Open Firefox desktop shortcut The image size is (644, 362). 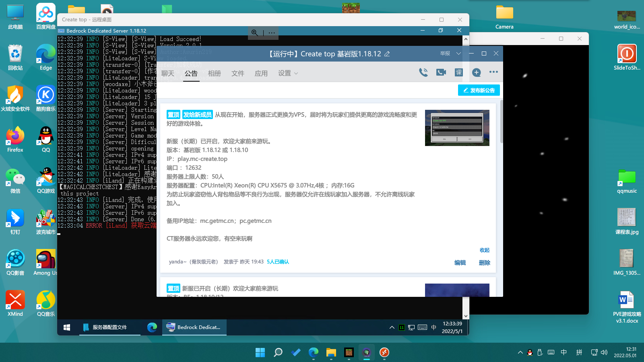point(15,140)
